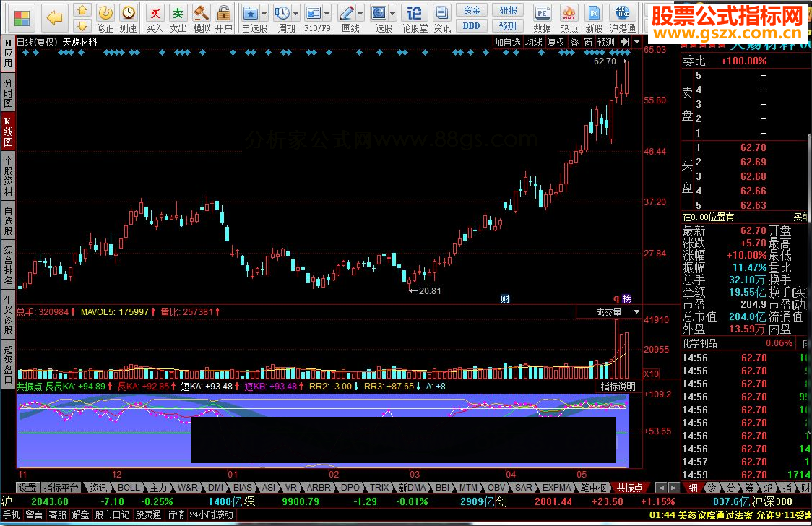Viewport: 812px width, 526px height.
Task: Click the 财 finance marker on chart
Action: point(505,298)
